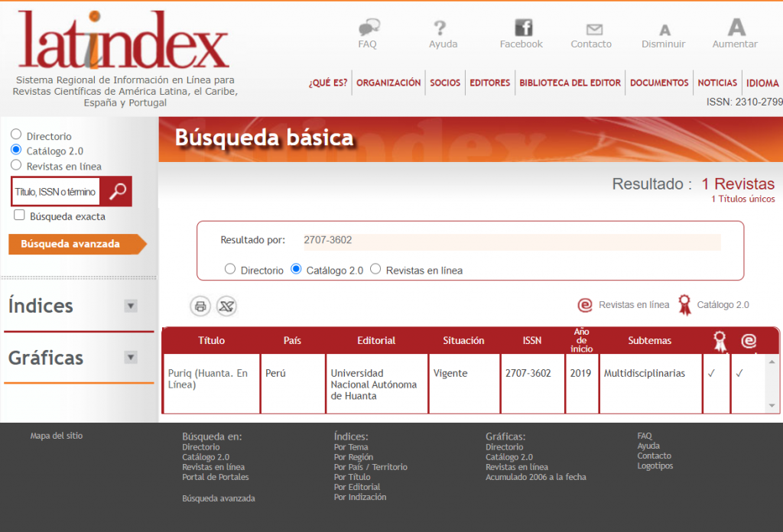Click Disminuir text size icon
The image size is (783, 532).
click(x=664, y=30)
